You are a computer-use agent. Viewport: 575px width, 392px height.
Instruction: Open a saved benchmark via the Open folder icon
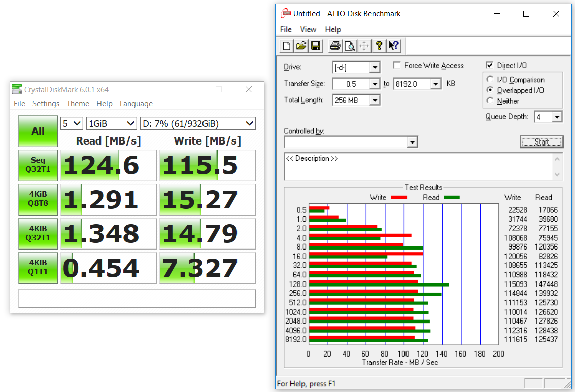tap(301, 46)
